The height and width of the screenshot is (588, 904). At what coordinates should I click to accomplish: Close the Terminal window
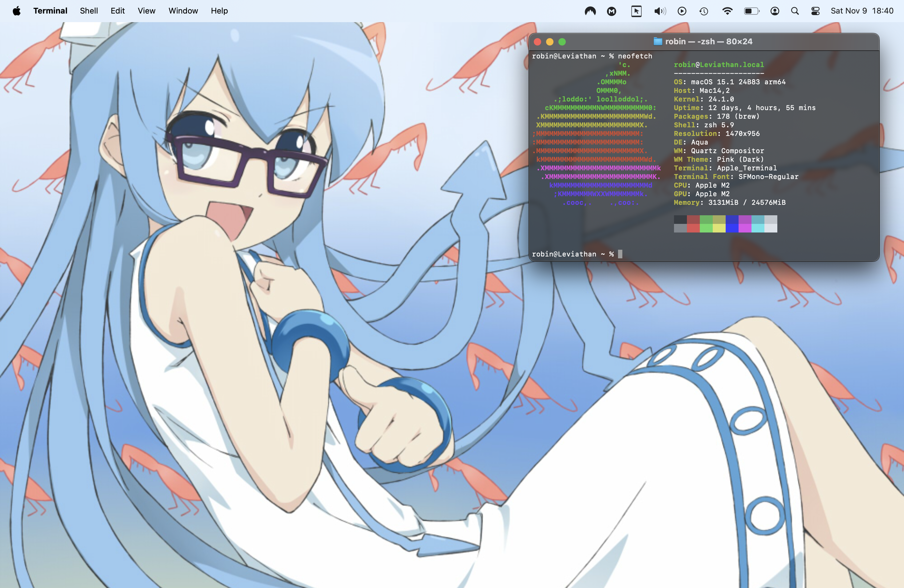537,42
